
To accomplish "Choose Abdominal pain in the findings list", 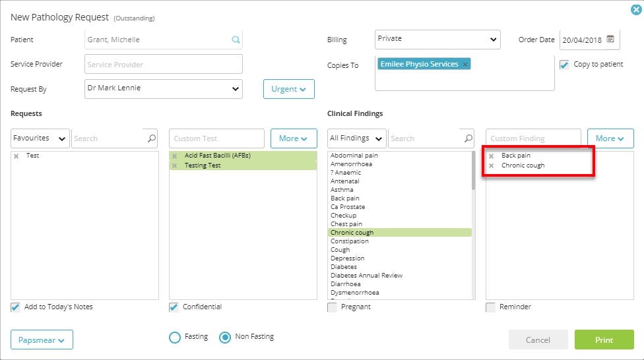I will point(354,156).
